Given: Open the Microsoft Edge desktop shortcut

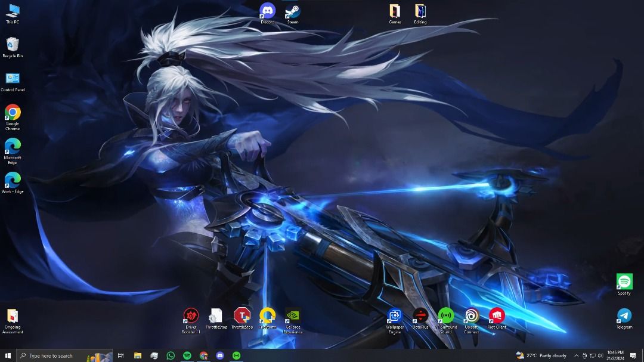Looking at the screenshot, I should coord(13,151).
